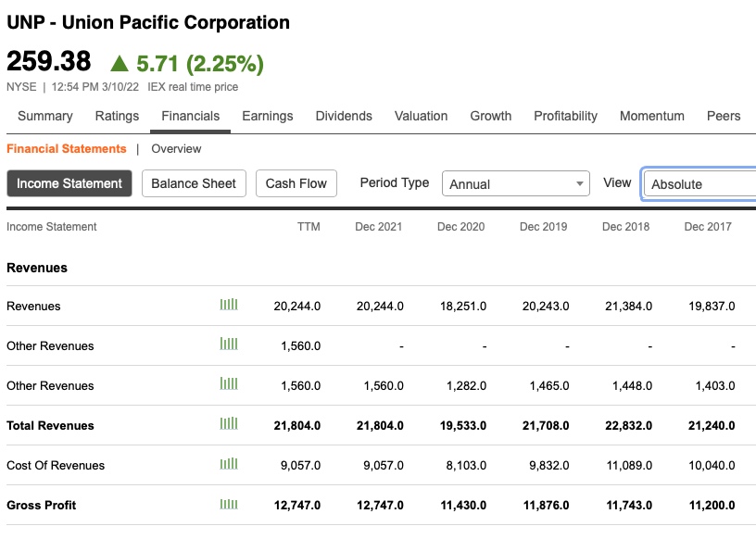Screen dimensions: 756x539
Task: Open the Growth tab
Action: (491, 116)
